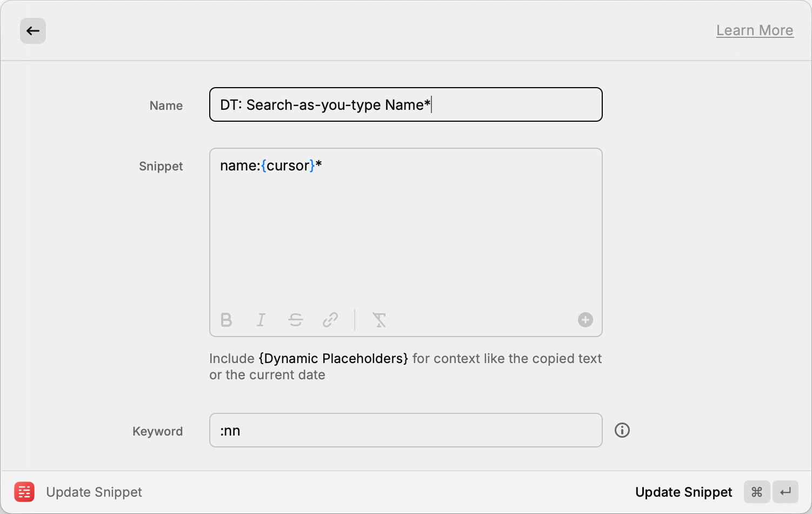This screenshot has width=812, height=514.
Task: Click the Command key shortcut badge
Action: coord(757,492)
